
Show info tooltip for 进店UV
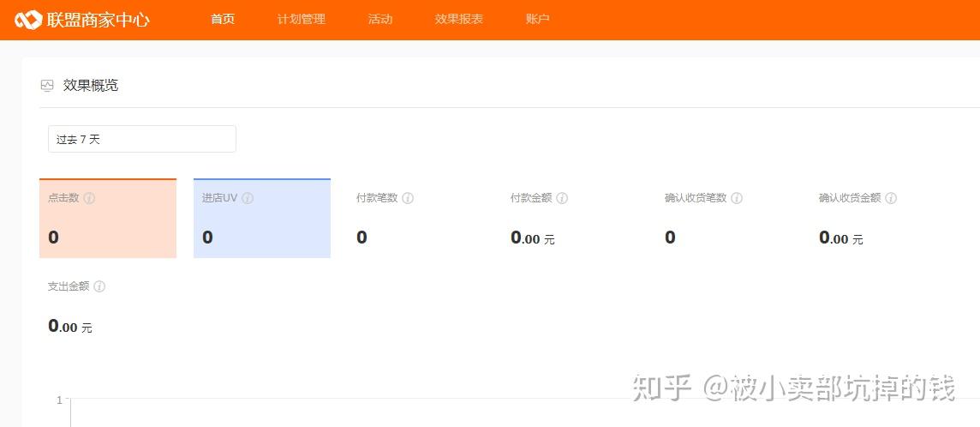click(248, 198)
